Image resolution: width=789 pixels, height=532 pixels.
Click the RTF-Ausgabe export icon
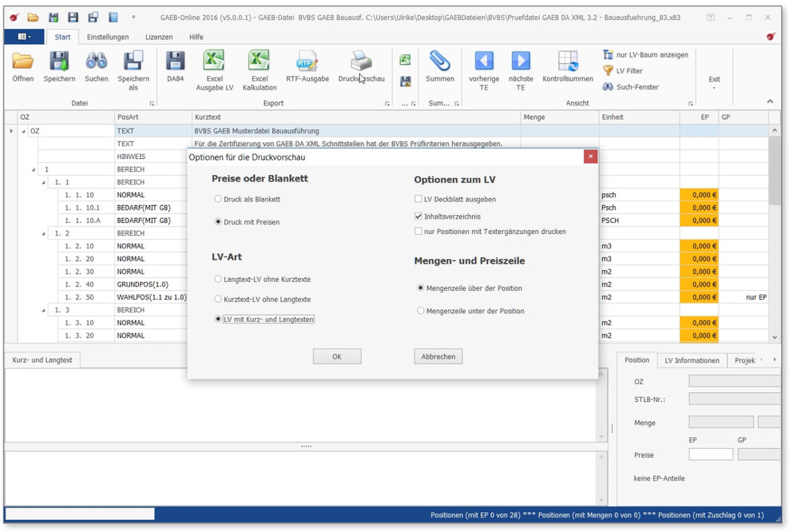point(307,62)
